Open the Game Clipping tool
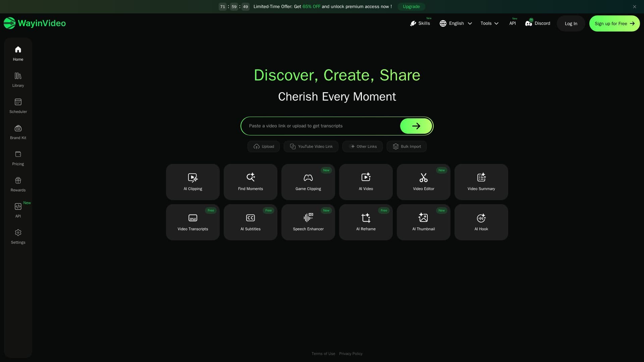This screenshot has height=362, width=644. pos(308,182)
